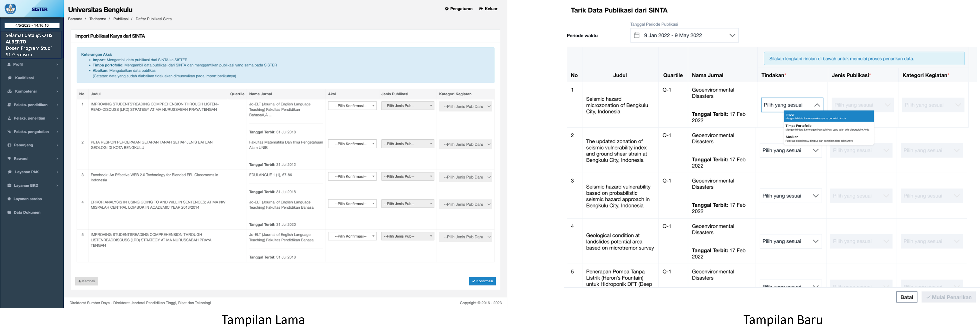The image size is (980, 336).
Task: Open Tindakan dropdown for row 4 new view
Action: point(790,242)
